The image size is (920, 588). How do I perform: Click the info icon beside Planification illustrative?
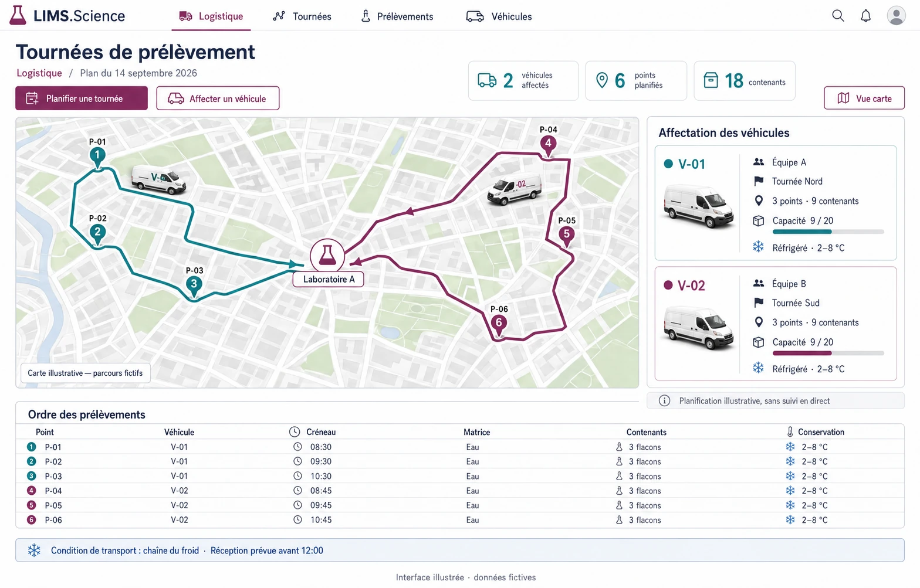(x=664, y=400)
